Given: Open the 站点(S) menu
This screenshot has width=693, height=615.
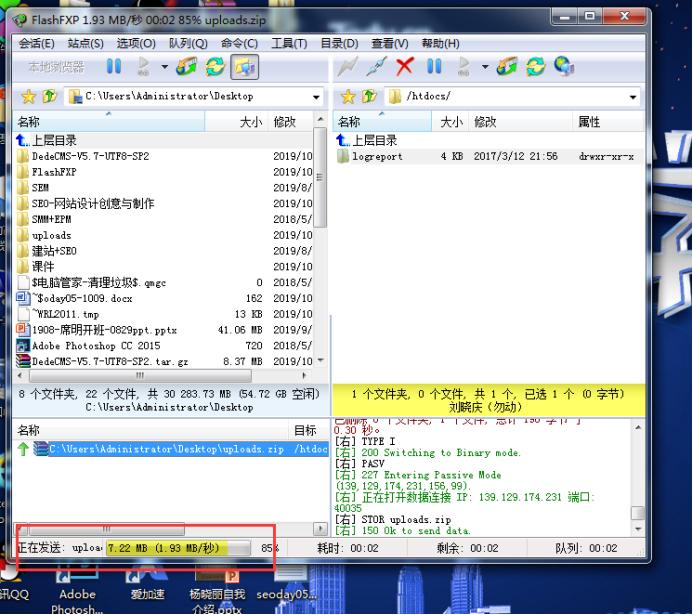Looking at the screenshot, I should pyautogui.click(x=86, y=43).
